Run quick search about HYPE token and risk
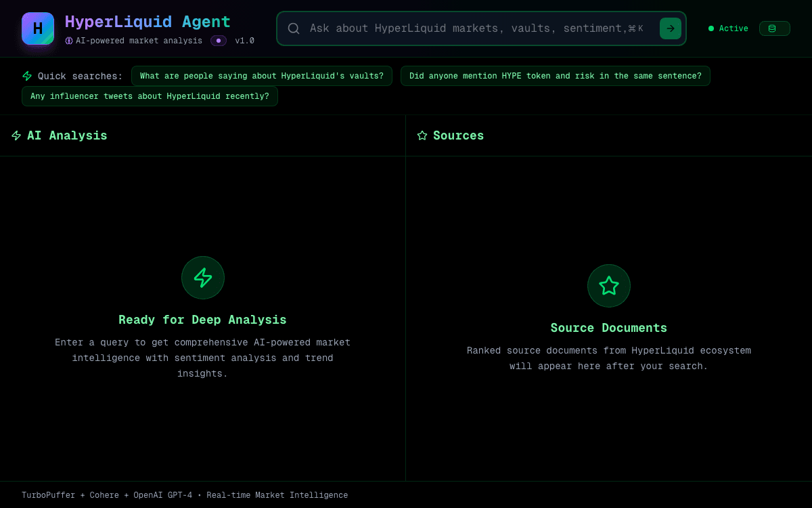Screen dimensions: 812x508 pos(556,76)
